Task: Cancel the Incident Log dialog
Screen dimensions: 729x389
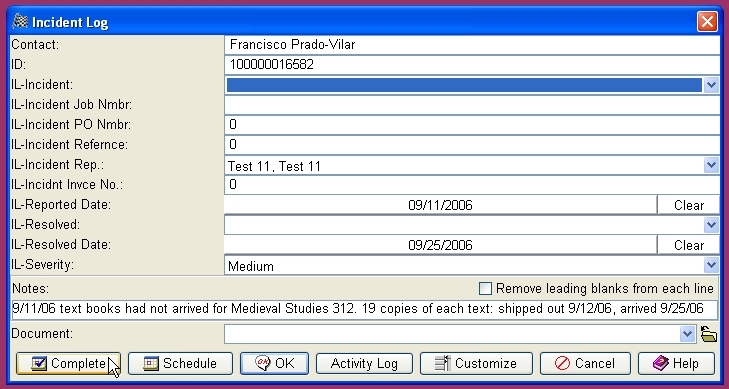Action: tap(585, 363)
